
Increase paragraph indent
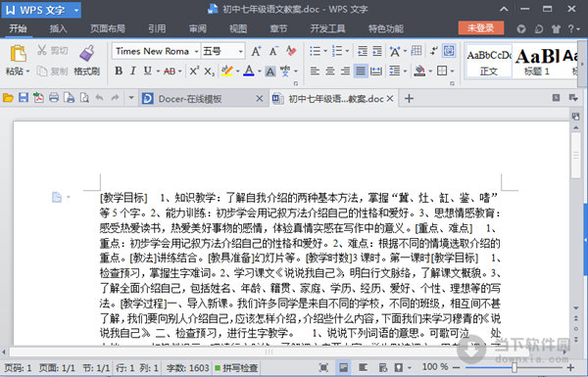377,51
